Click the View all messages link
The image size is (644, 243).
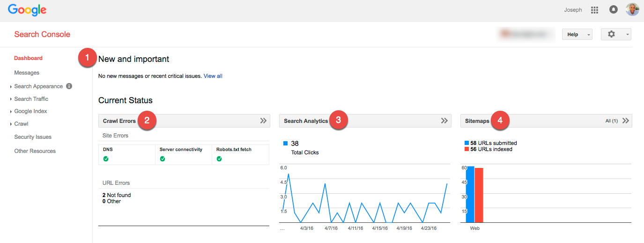(213, 76)
